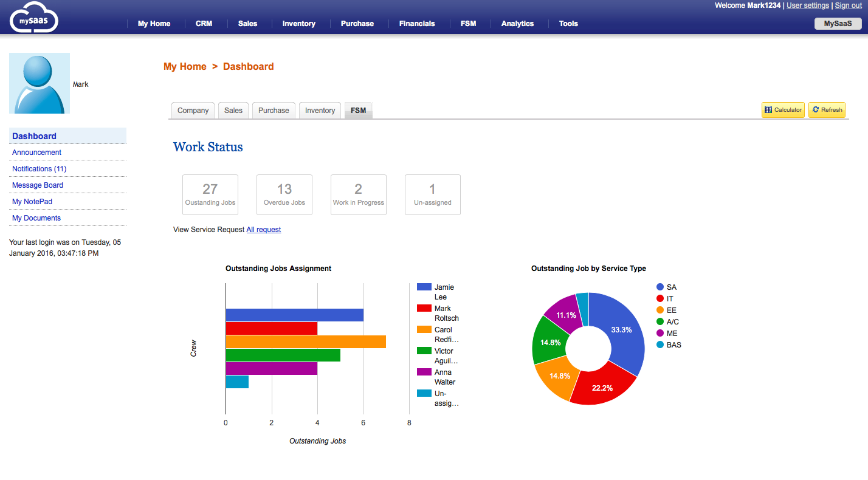Click the mySaaS cloud logo

click(33, 17)
